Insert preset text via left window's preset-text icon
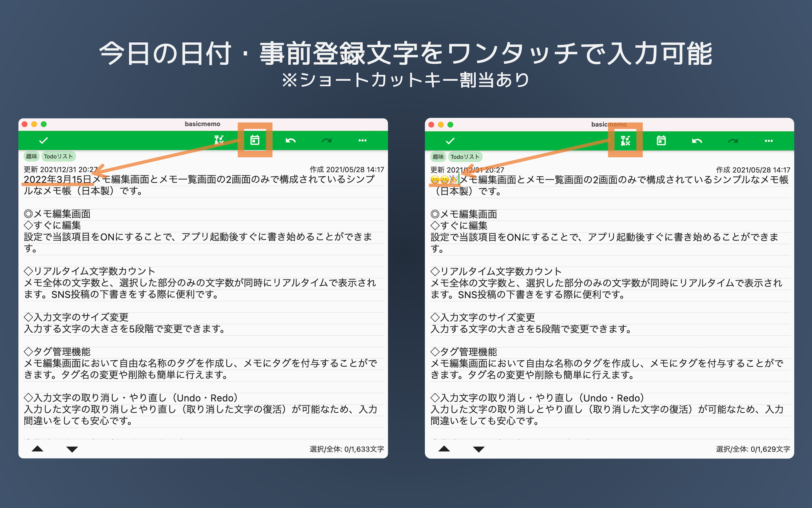 coord(219,140)
